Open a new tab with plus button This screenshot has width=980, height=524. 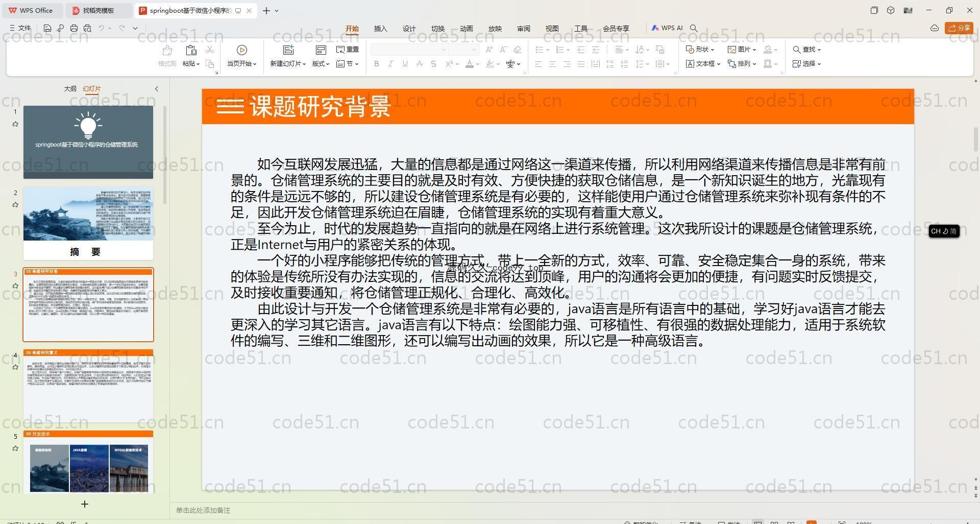pos(266,10)
